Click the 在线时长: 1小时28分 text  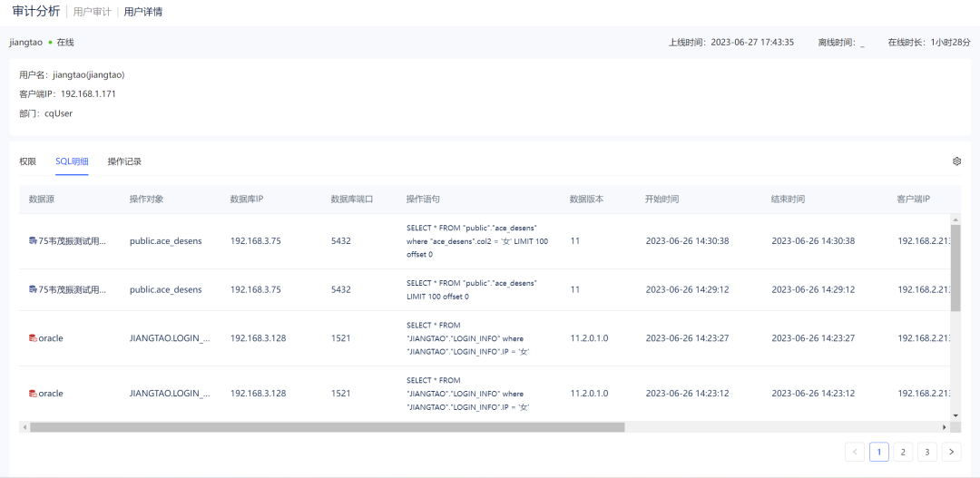(929, 43)
